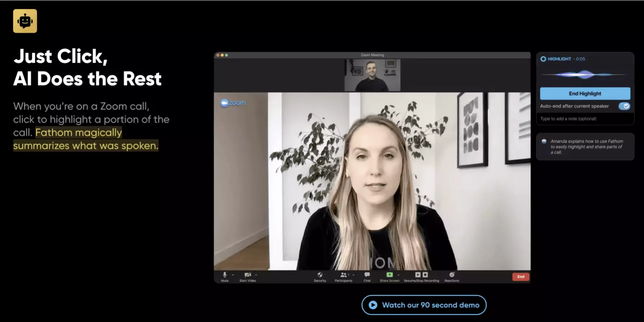Expand the arrow next to Participants
The image size is (644, 322).
tap(354, 275)
